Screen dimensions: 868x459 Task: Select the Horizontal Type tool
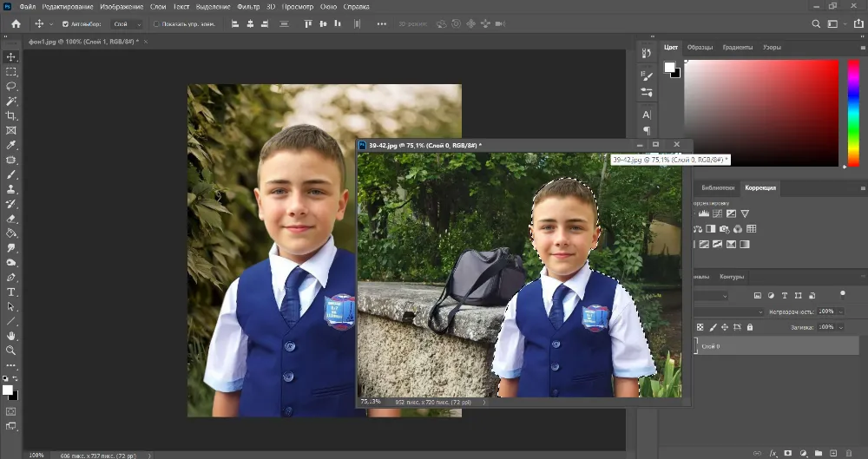(x=11, y=292)
